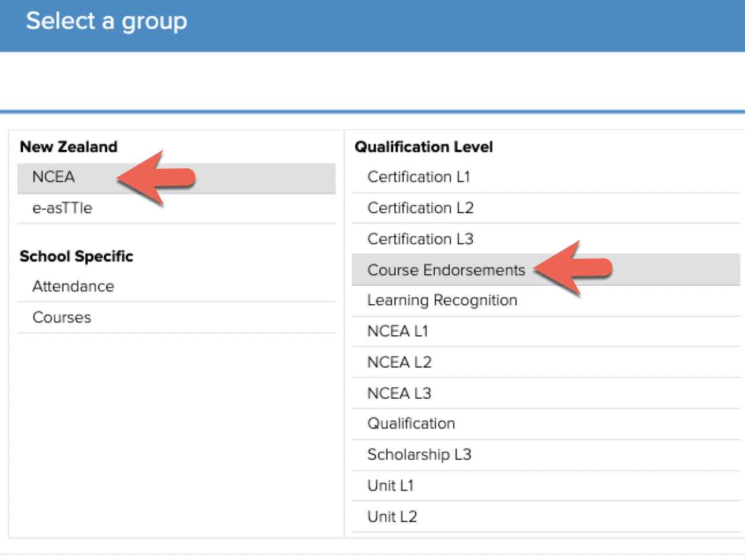Choose Certification L3 from the list
The height and width of the screenshot is (560, 745).
point(420,239)
